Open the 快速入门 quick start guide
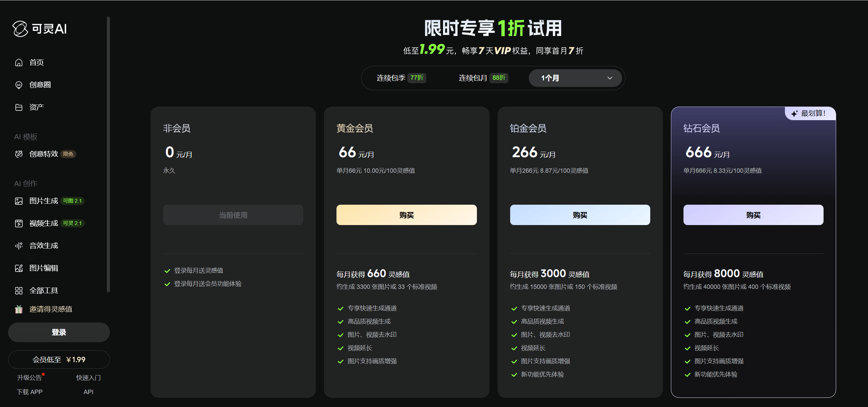This screenshot has height=407, width=868. coord(88,377)
